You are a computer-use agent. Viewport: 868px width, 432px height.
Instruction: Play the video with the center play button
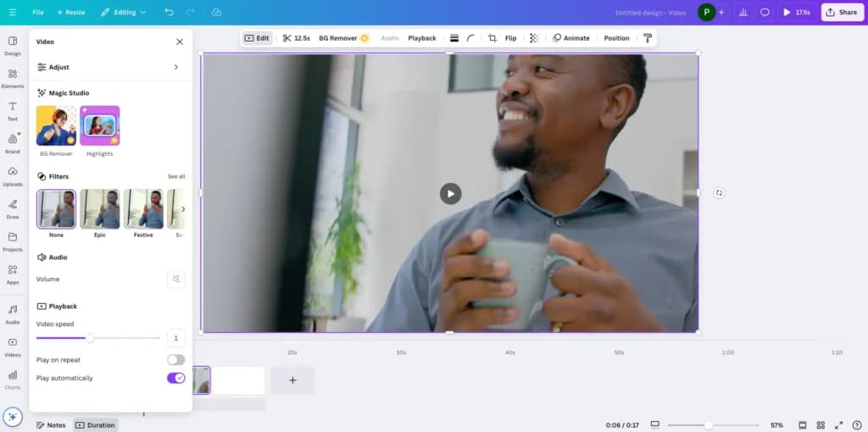click(x=451, y=194)
